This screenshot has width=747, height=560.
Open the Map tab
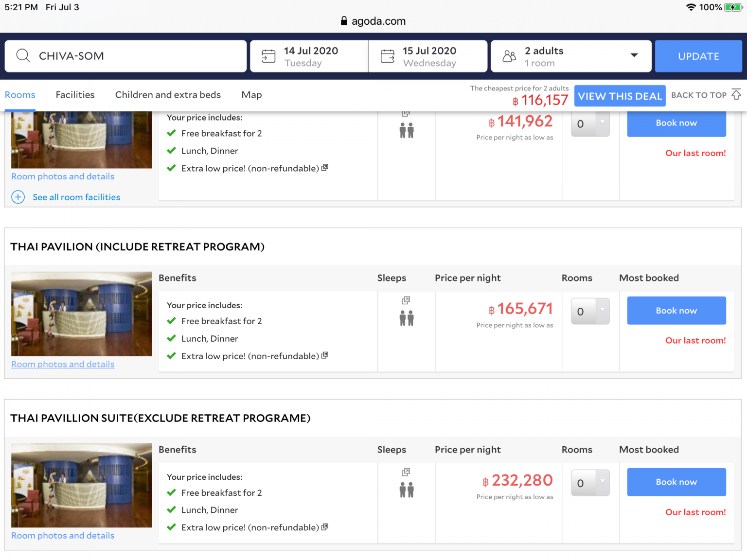(x=251, y=95)
